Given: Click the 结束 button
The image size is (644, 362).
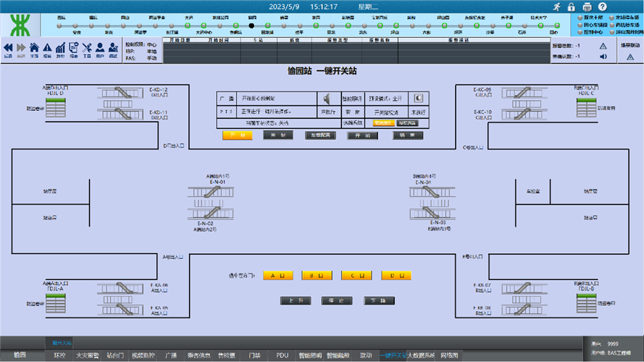Looking at the screenshot, I should [x=408, y=135].
